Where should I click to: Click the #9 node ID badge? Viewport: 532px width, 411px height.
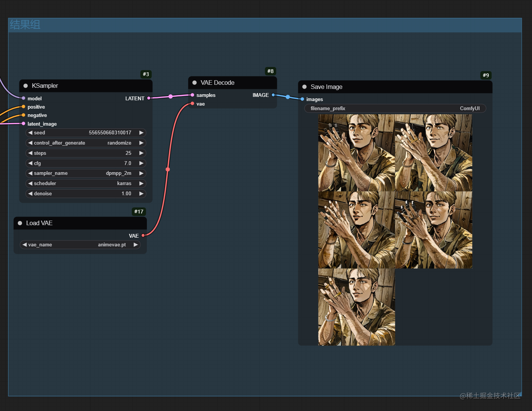(x=486, y=75)
